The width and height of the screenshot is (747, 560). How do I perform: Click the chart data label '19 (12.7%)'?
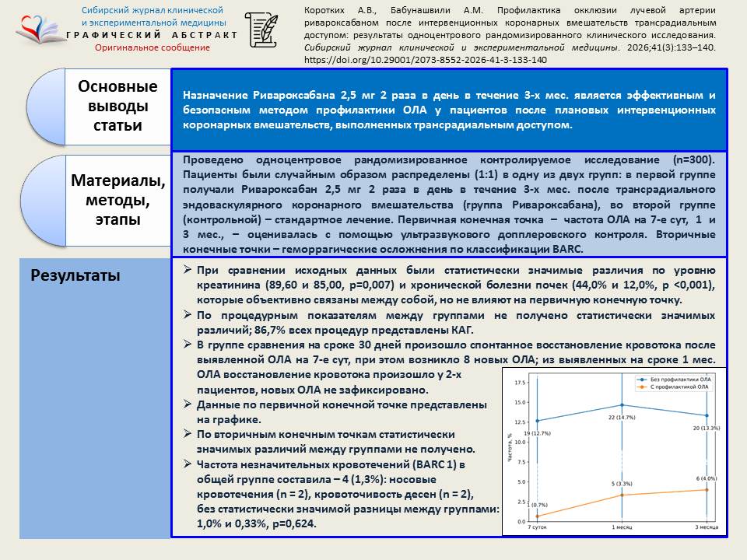point(538,433)
